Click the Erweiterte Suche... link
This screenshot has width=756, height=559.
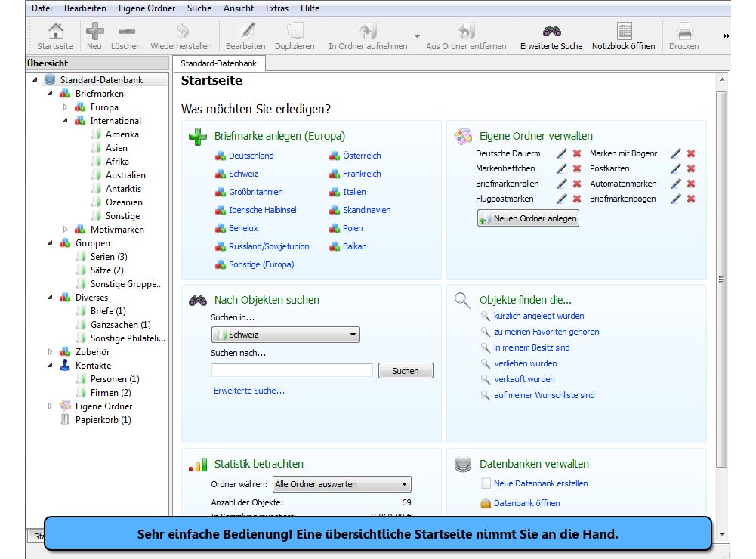(x=249, y=391)
